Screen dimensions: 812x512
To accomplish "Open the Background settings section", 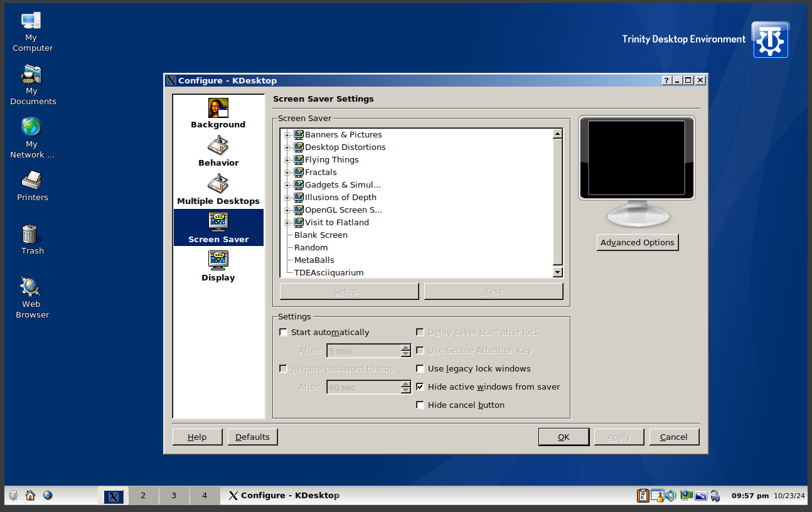I will 218,113.
